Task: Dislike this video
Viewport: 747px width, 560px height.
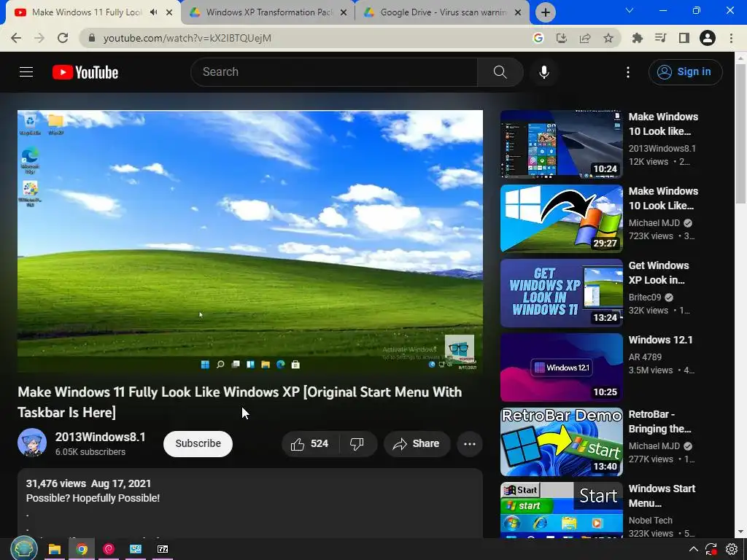Action: [x=357, y=444]
